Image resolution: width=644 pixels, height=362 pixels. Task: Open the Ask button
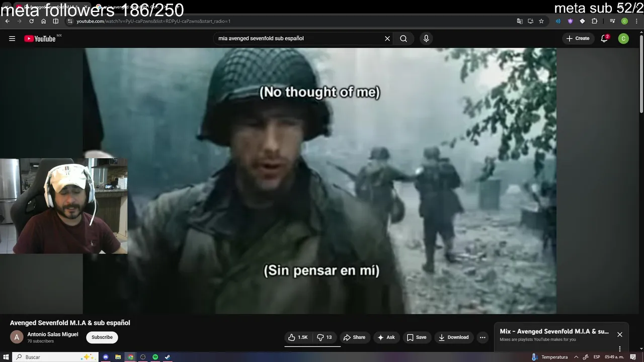tap(386, 337)
